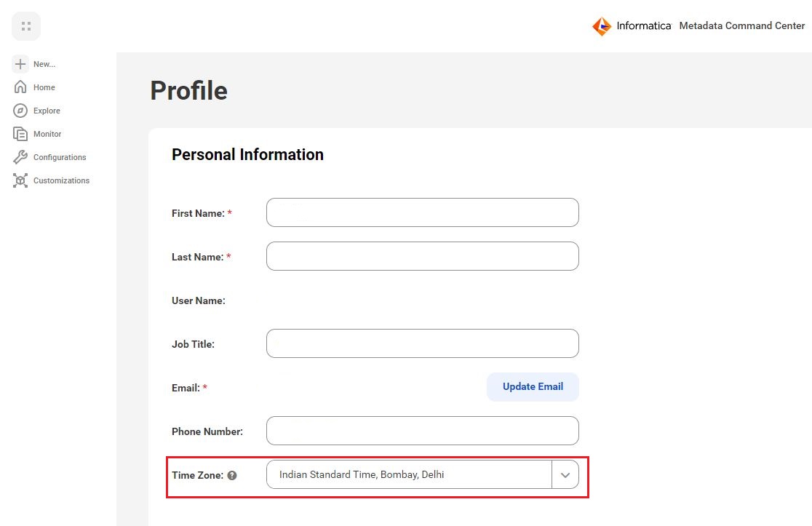The width and height of the screenshot is (812, 526).
Task: Go to Home in sidebar
Action: [x=44, y=87]
